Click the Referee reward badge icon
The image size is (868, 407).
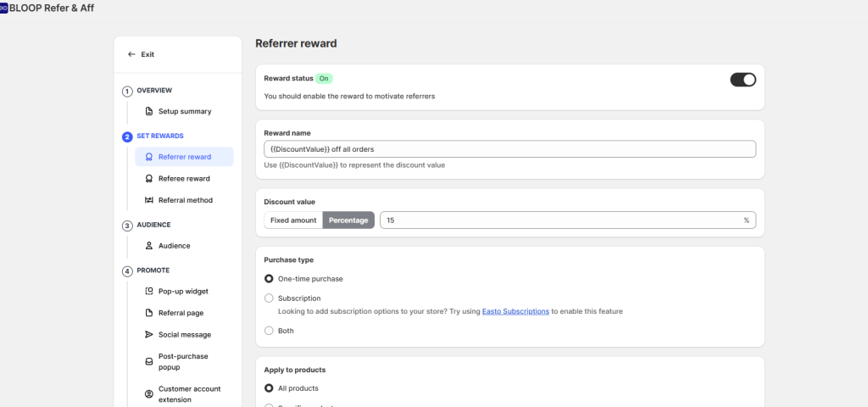pyautogui.click(x=149, y=179)
